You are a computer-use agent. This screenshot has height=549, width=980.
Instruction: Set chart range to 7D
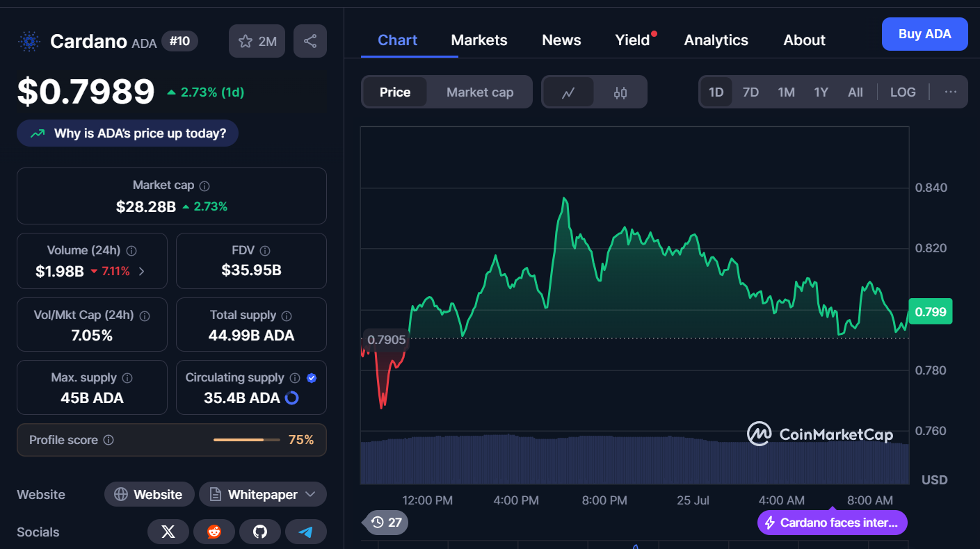click(x=750, y=92)
